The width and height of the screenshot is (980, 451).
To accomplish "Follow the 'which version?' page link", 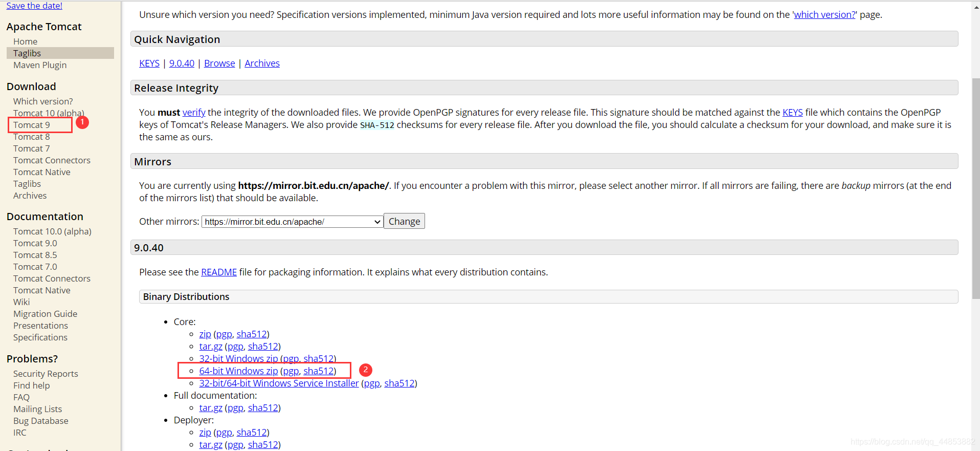I will 825,15.
